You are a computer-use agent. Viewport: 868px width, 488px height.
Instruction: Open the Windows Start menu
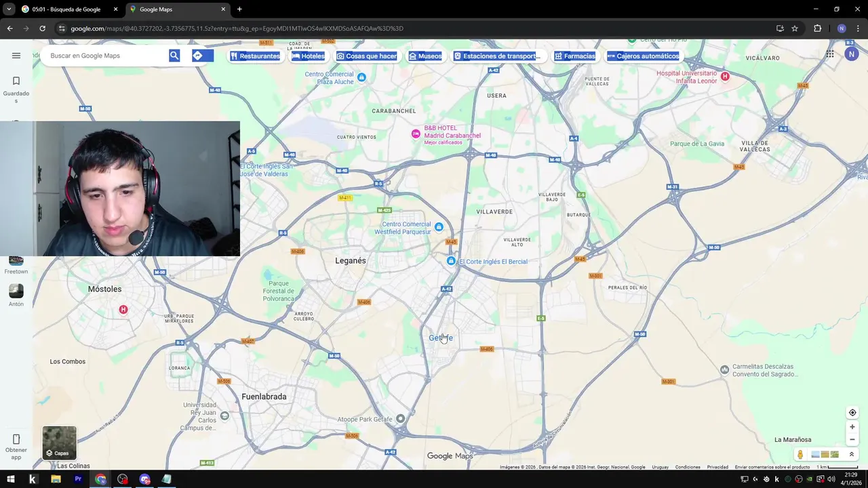10,479
